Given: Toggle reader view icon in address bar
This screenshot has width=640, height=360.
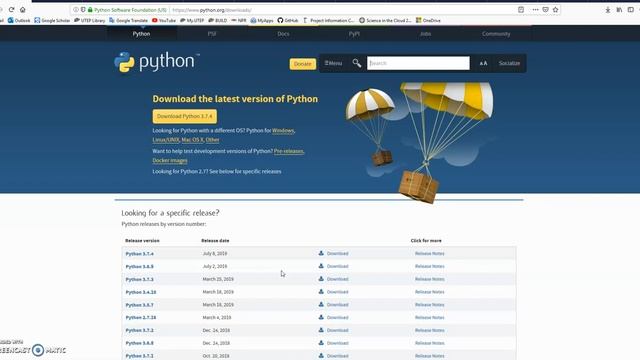Looking at the screenshot, I should pos(521,9).
